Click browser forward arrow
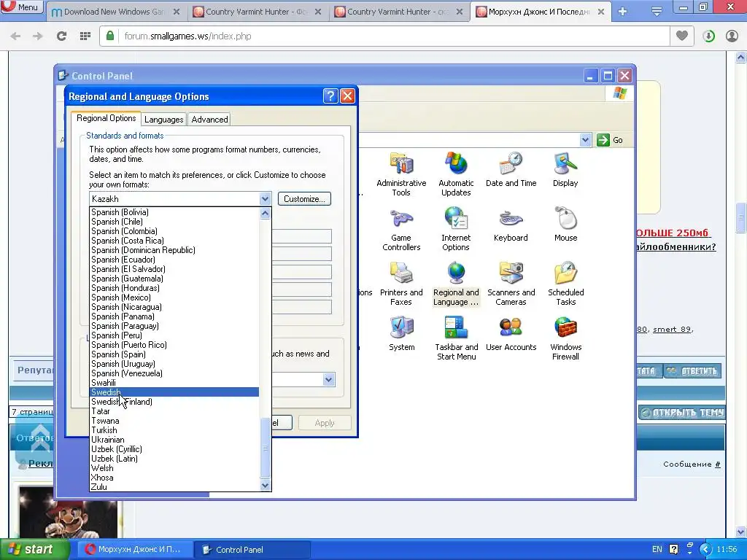 point(38,36)
